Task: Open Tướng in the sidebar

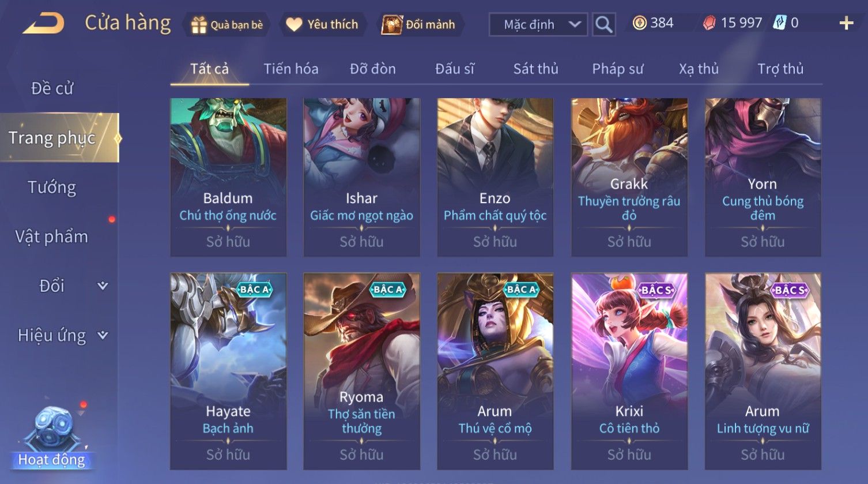Action: (52, 187)
